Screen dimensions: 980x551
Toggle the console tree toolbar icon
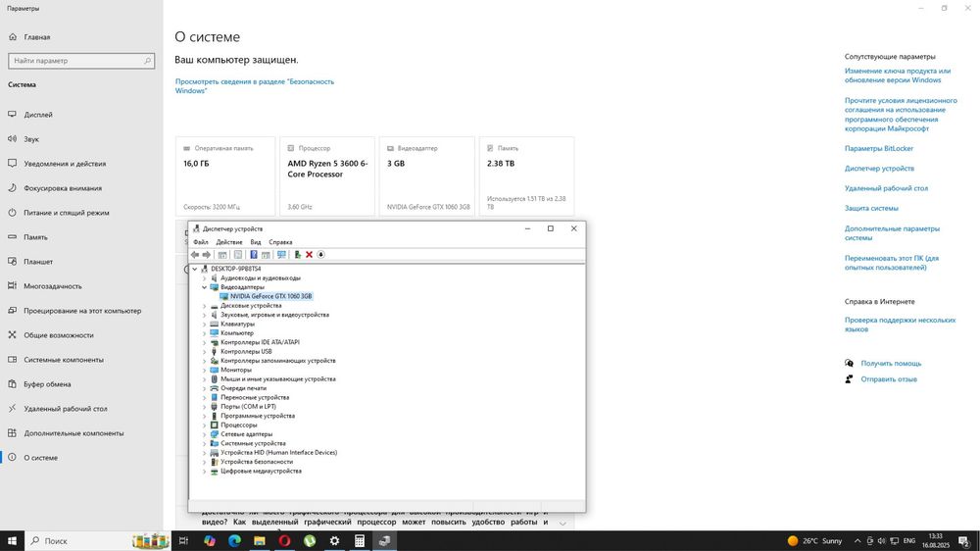(x=221, y=255)
